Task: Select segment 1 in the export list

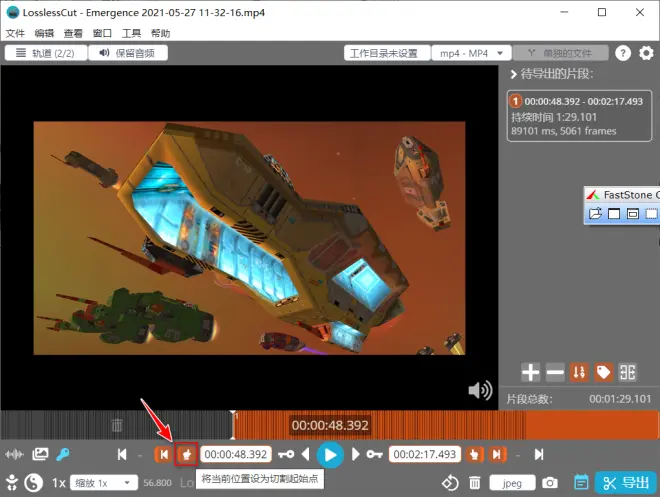Action: pyautogui.click(x=579, y=116)
